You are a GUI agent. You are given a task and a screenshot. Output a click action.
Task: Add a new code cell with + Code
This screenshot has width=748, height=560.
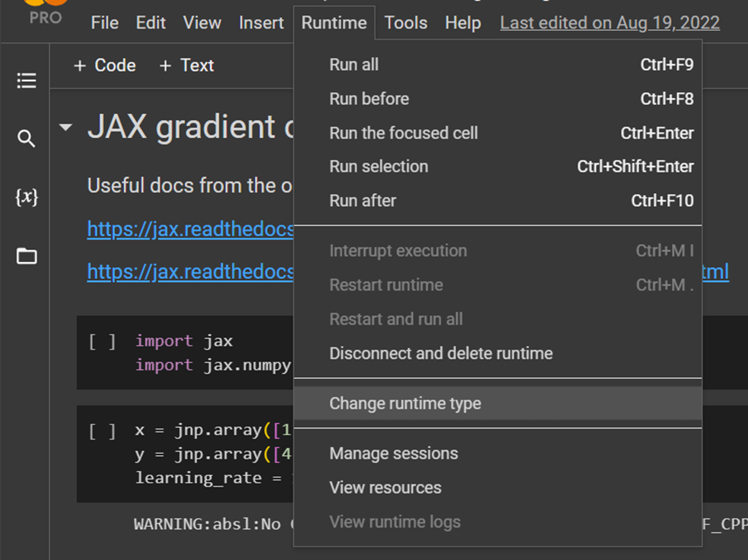[105, 65]
